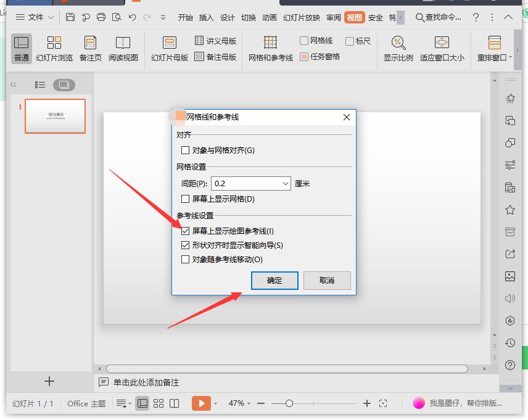The width and height of the screenshot is (528, 420).
Task: Close the Grid and Guides dialog
Action: pyautogui.click(x=347, y=117)
